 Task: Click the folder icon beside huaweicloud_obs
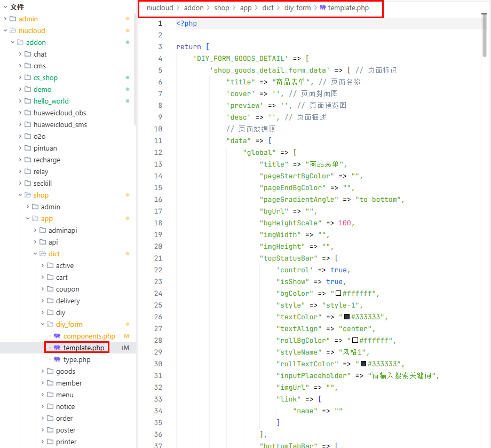[28, 113]
